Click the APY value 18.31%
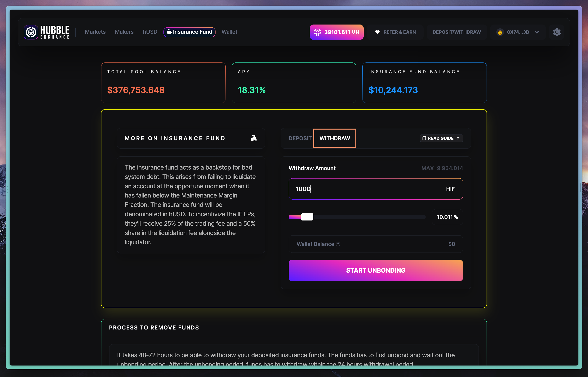 [252, 90]
